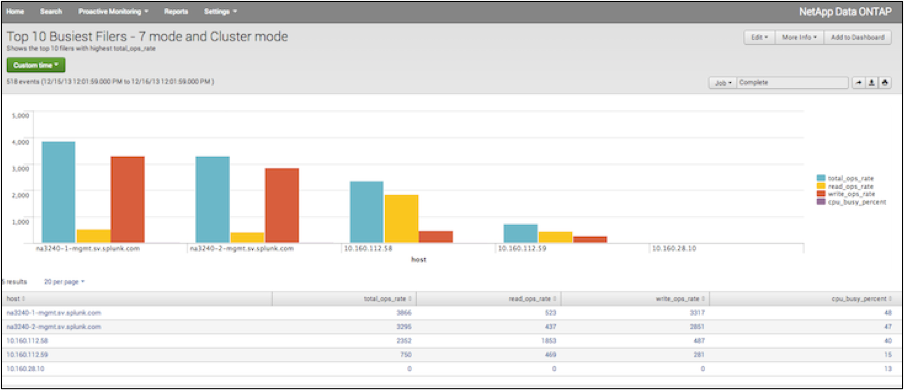Go to the Home menu item

tap(15, 11)
